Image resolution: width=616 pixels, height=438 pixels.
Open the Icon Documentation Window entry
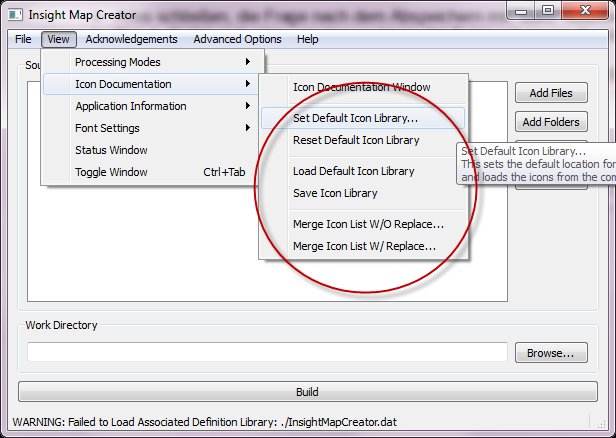(x=361, y=87)
